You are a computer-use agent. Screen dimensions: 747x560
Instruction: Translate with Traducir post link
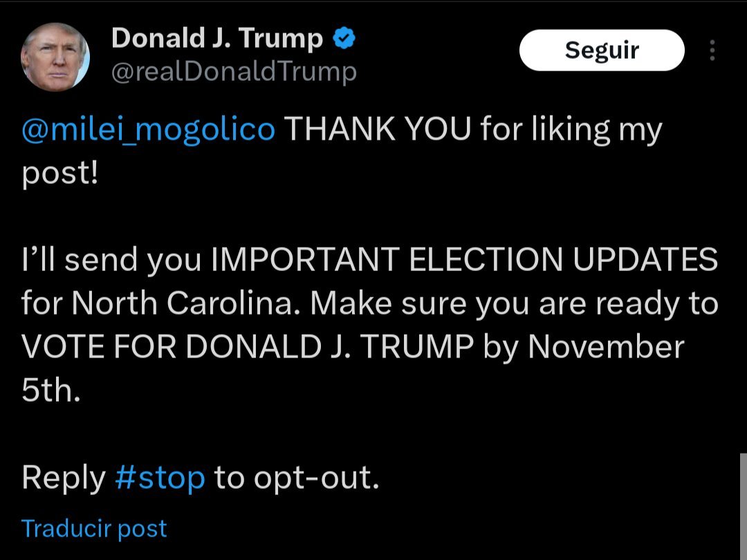[x=94, y=528]
